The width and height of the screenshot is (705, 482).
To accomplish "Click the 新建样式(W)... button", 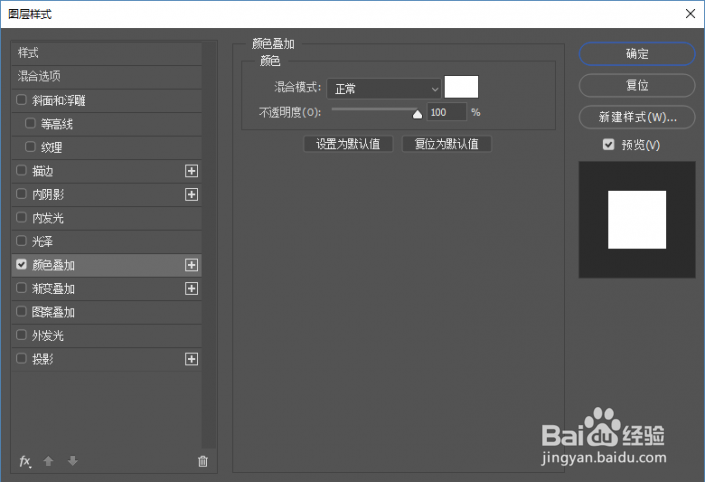I will [x=637, y=117].
